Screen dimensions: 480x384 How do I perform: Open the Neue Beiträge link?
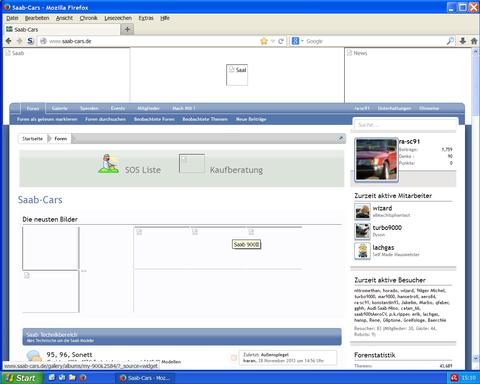point(251,119)
